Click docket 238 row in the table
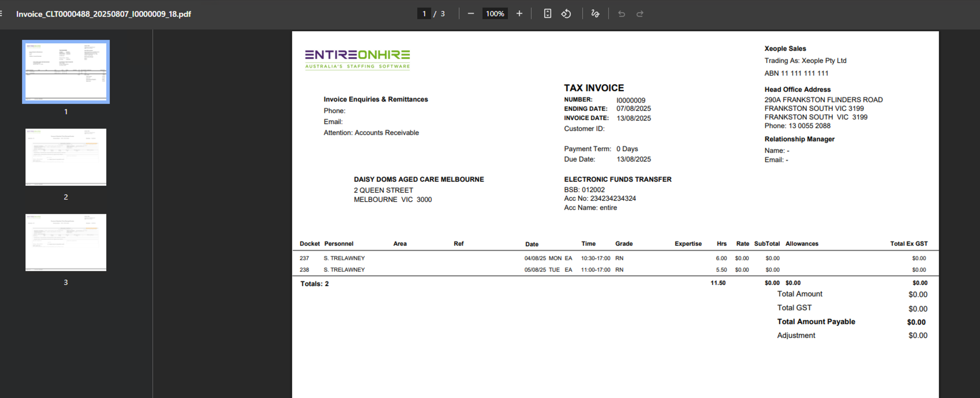 click(x=304, y=270)
